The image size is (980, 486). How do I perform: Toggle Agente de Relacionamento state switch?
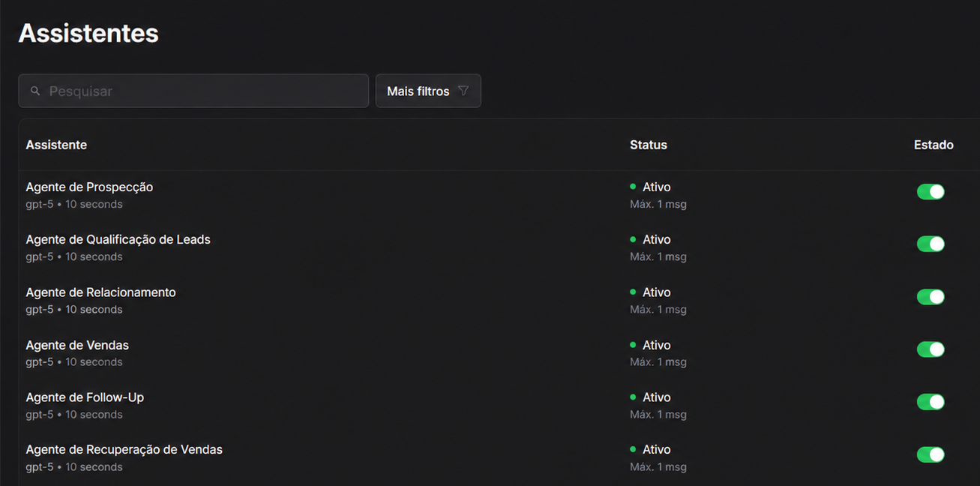click(x=931, y=296)
